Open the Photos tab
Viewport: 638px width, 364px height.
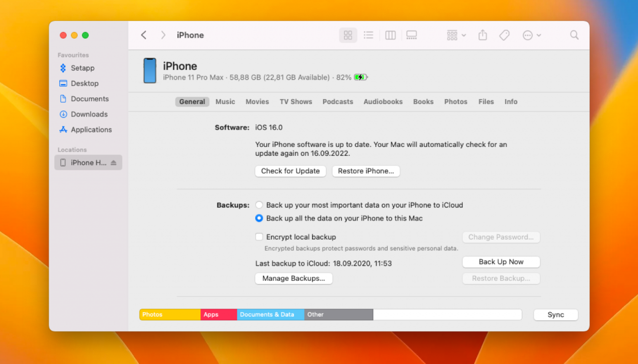[456, 102]
